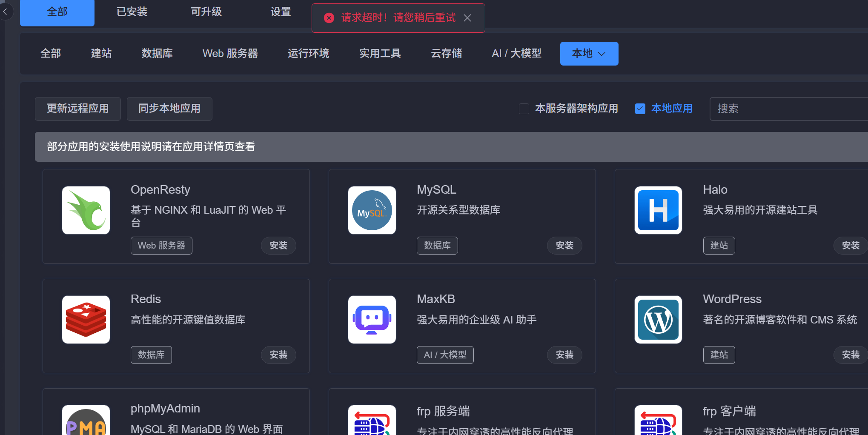Image resolution: width=868 pixels, height=435 pixels.
Task: Open Halo app title
Action: point(715,190)
